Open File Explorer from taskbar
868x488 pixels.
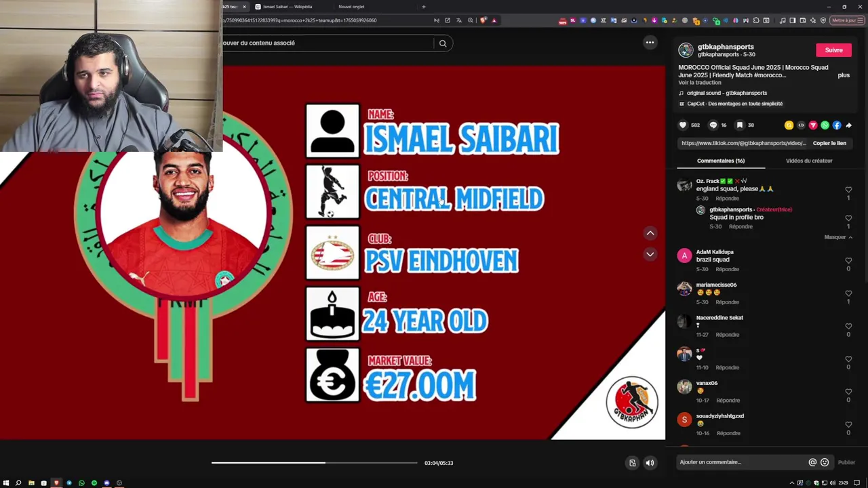[31, 483]
